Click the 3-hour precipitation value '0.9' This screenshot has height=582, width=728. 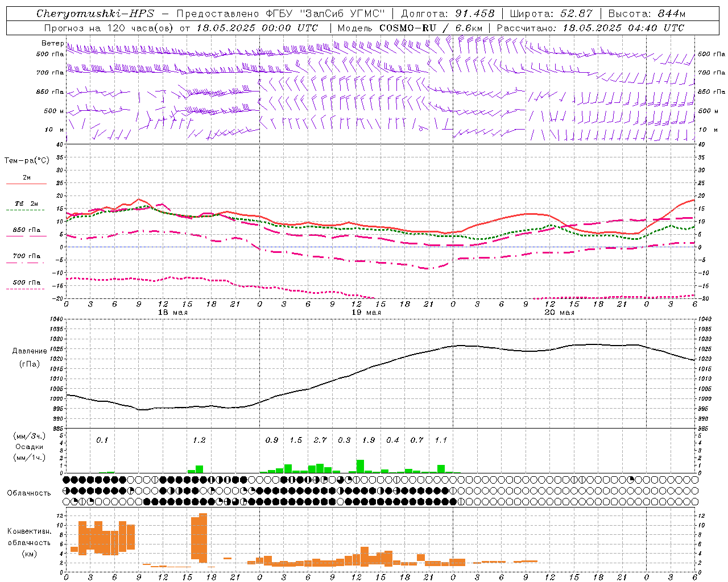[272, 440]
